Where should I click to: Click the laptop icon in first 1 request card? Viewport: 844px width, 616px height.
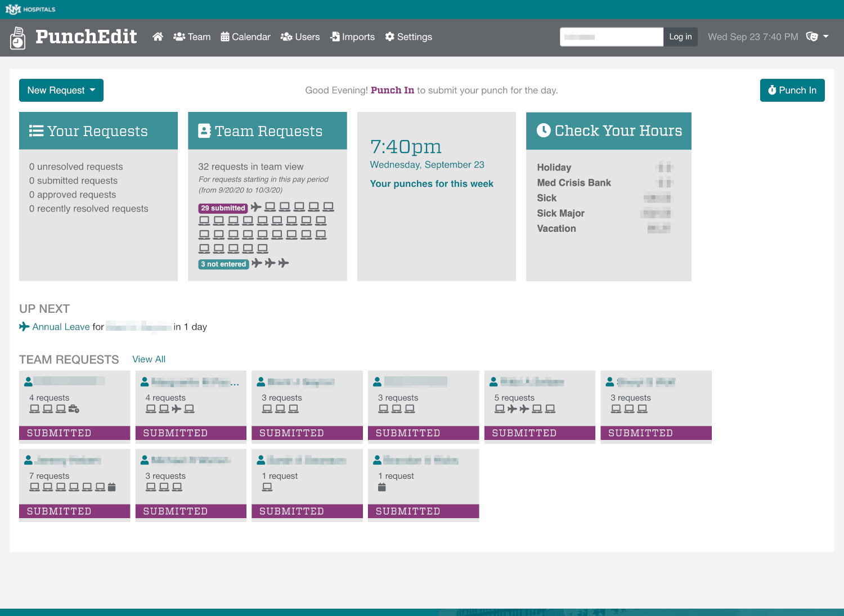(267, 487)
